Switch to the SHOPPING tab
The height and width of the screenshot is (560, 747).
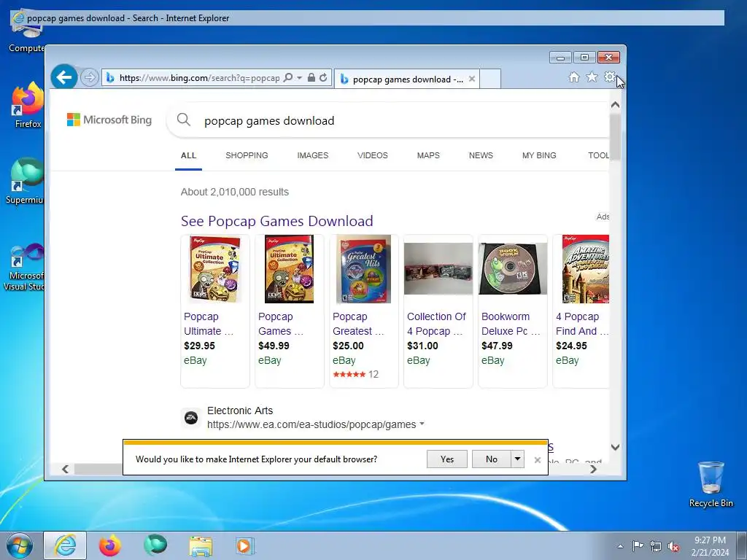coord(247,155)
